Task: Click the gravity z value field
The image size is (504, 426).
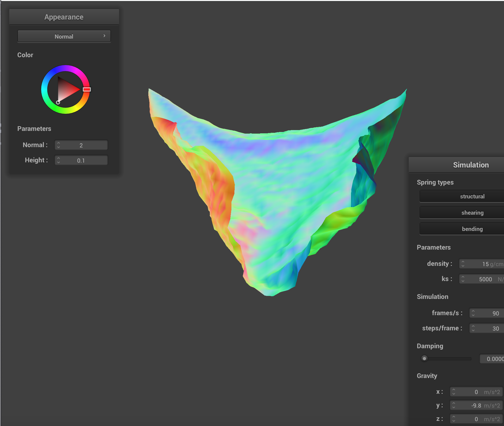Action: pyautogui.click(x=476, y=419)
